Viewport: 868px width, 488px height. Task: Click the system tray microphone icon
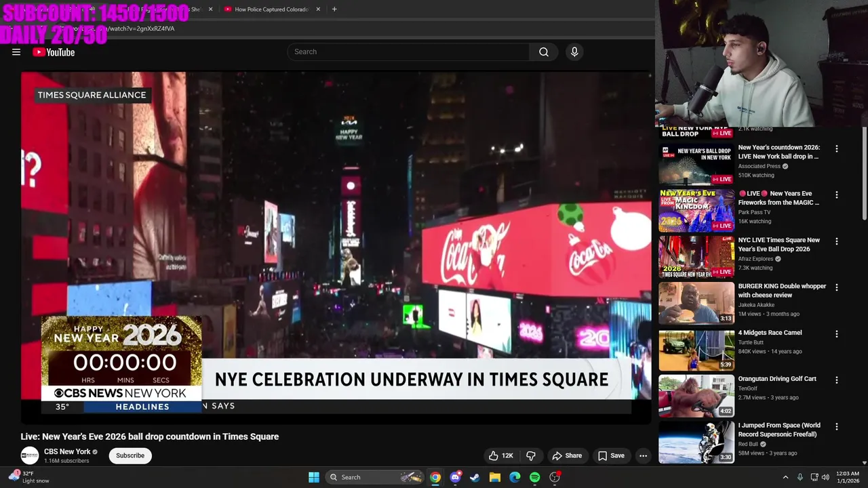pos(800,477)
